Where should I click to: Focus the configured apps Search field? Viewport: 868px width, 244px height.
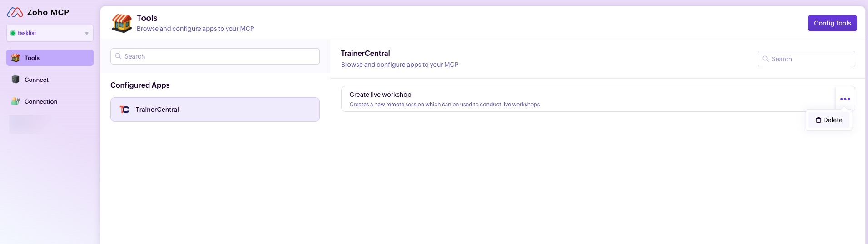point(218,56)
